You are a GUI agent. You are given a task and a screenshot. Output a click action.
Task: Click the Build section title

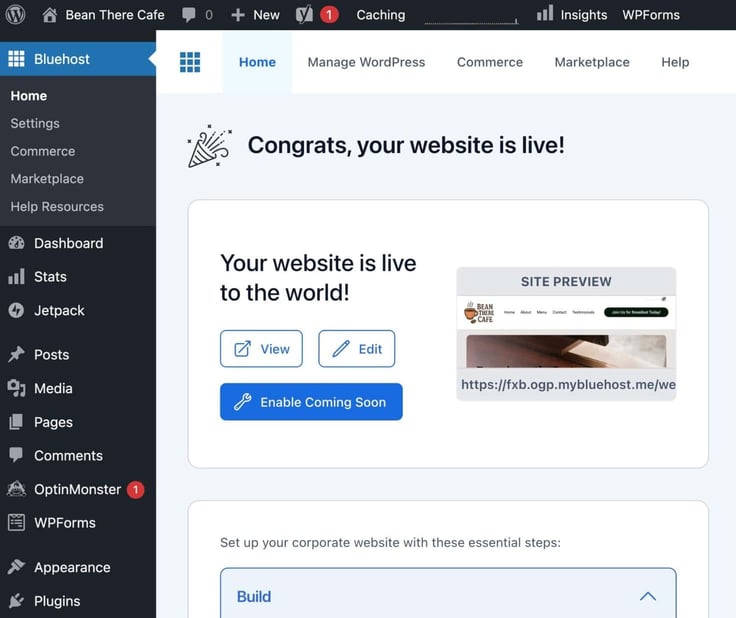point(254,596)
